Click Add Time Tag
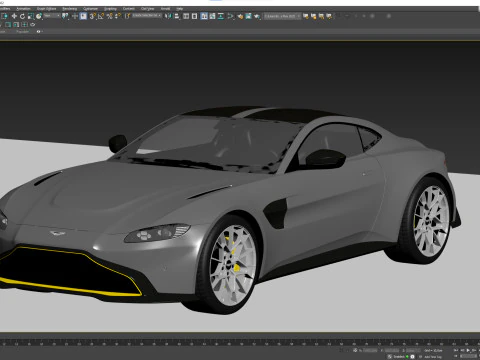 [433, 357]
